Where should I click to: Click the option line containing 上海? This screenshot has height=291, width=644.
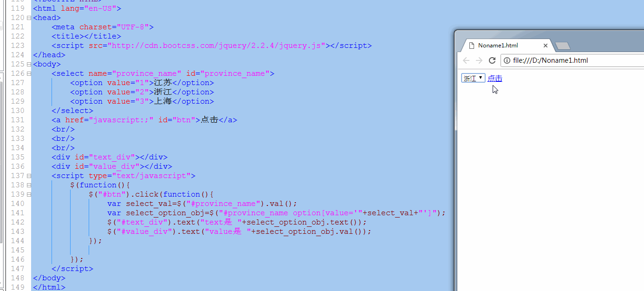point(142,101)
